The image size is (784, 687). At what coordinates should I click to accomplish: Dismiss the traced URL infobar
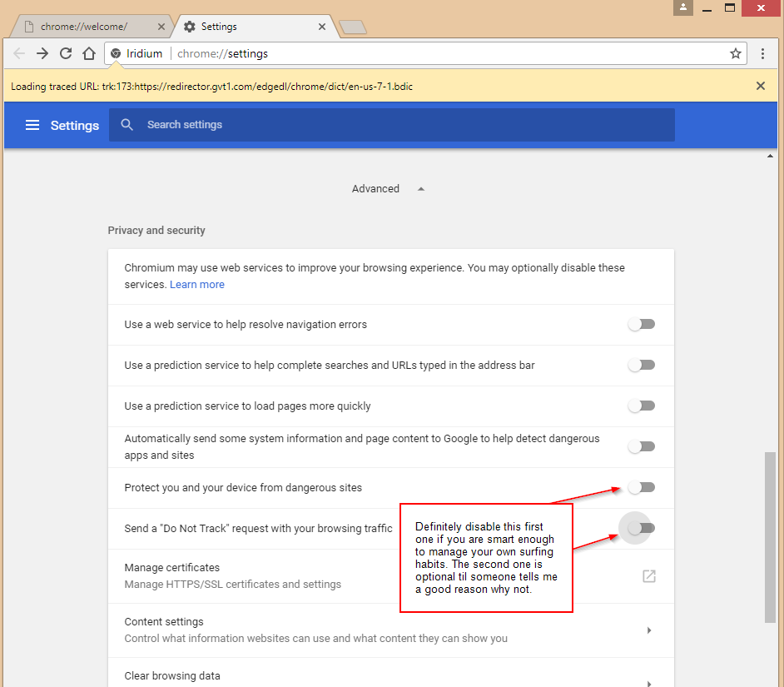(x=761, y=86)
